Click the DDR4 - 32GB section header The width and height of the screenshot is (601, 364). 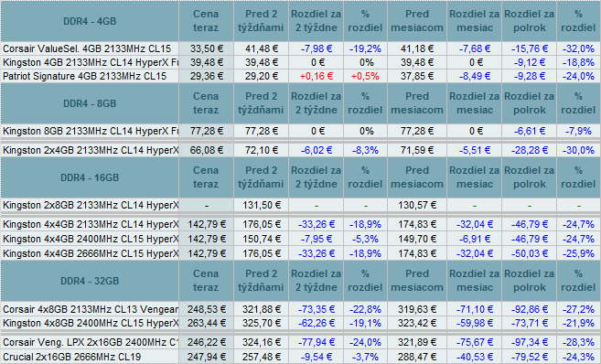[90, 281]
